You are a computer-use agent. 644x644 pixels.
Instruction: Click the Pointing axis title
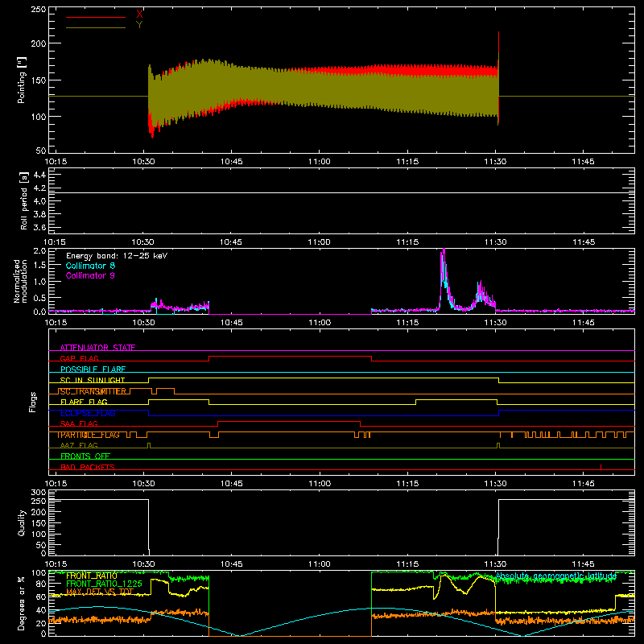22,80
